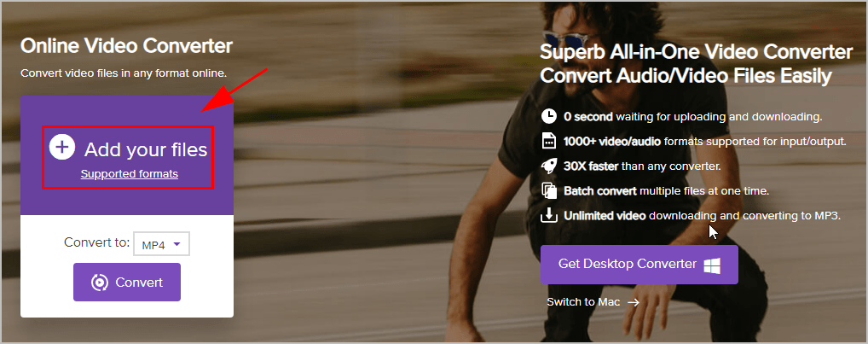Click the Superb All-in-One Video Converter headline
868x344 pixels.
696,52
